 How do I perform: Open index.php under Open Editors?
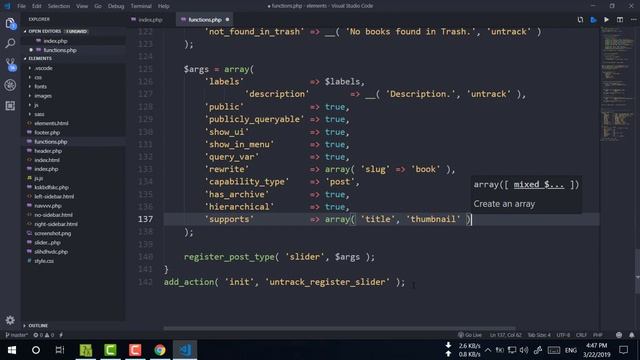coord(56,41)
